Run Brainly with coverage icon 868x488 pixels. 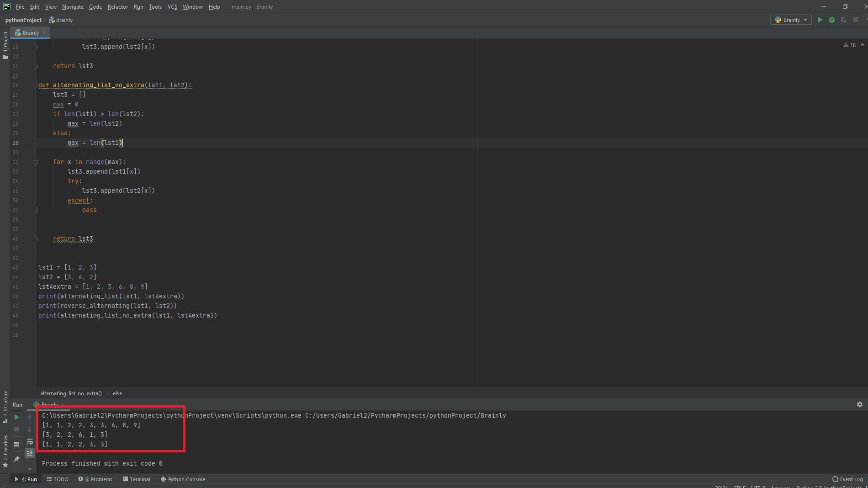[x=844, y=20]
